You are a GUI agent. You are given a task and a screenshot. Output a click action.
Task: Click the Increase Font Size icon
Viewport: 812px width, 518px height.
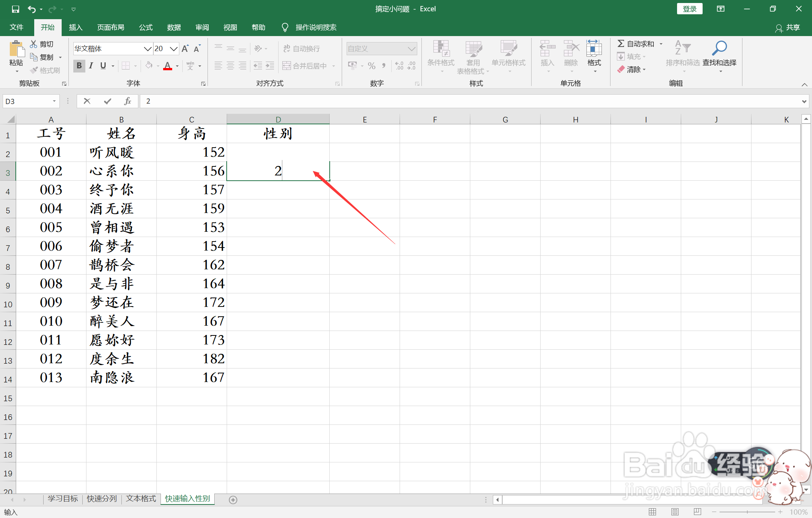(x=185, y=48)
